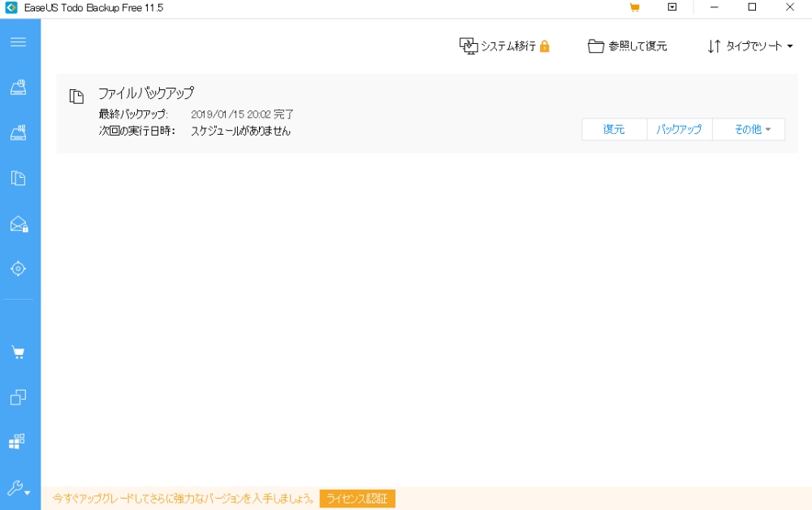Click the orange cart icon in the title bar
812x510 pixels.
click(x=633, y=8)
